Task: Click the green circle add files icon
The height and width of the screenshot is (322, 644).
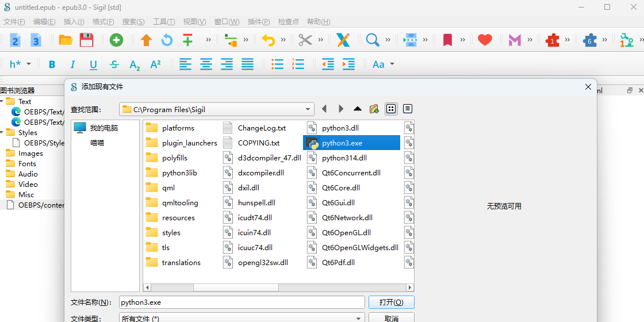Action: coord(116,40)
